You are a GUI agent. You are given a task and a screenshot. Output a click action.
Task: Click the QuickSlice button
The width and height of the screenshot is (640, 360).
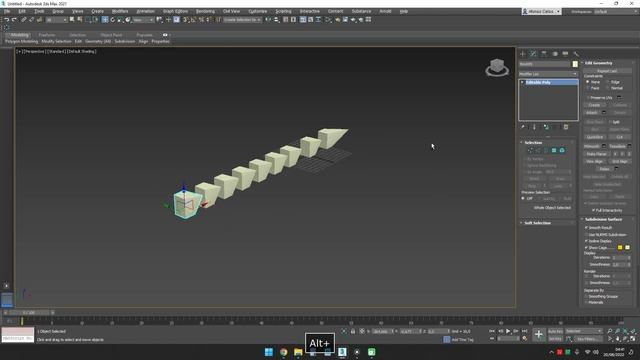(x=595, y=137)
